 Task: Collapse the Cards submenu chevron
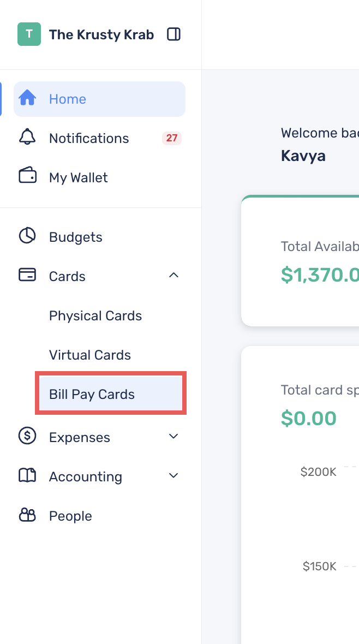pyautogui.click(x=173, y=275)
